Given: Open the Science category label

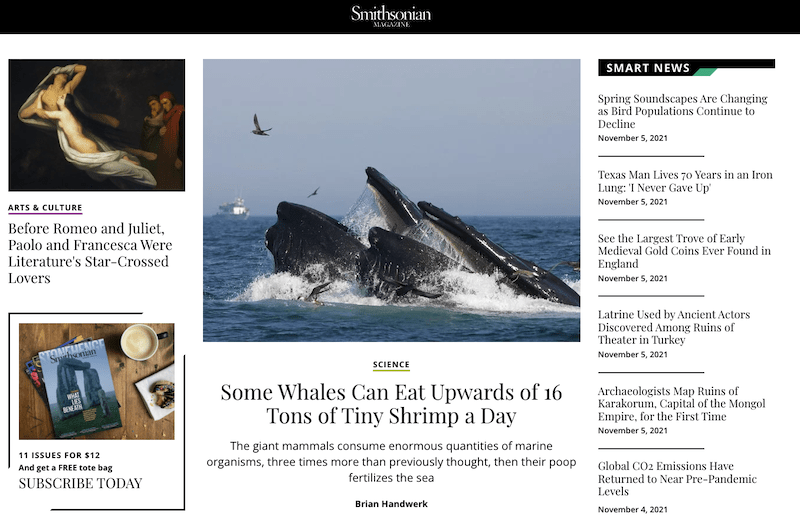Looking at the screenshot, I should (x=391, y=364).
